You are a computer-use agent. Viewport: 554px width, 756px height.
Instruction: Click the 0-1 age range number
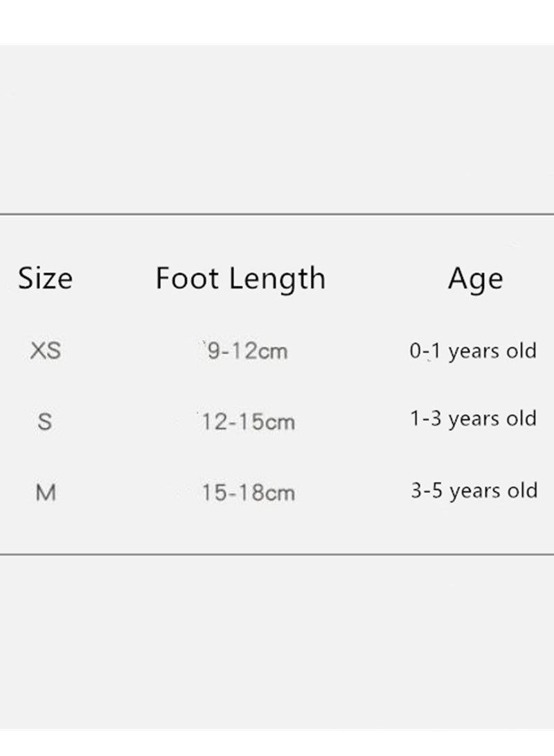click(x=425, y=351)
